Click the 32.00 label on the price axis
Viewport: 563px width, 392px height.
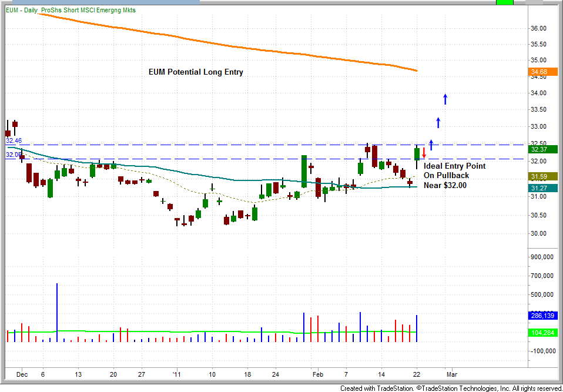click(539, 161)
